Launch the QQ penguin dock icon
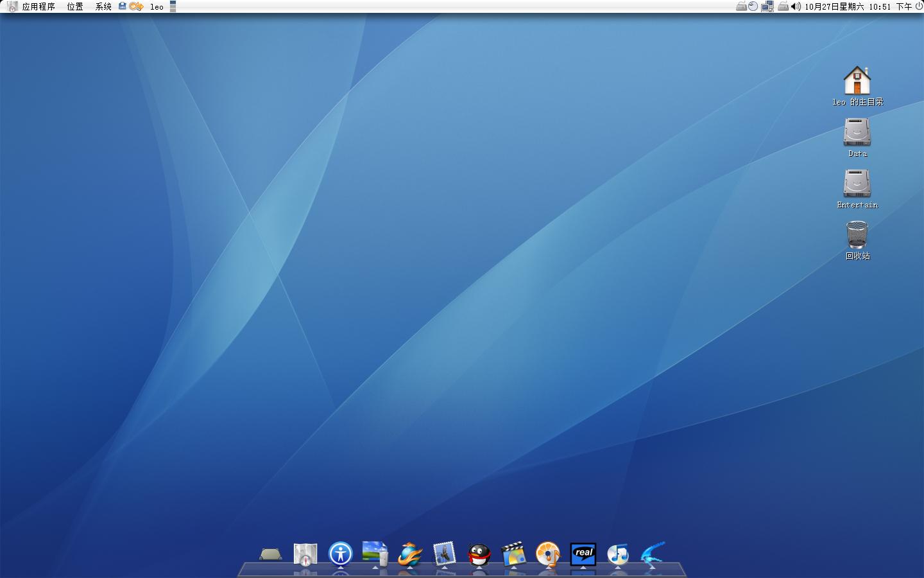This screenshot has width=924, height=578. click(479, 554)
